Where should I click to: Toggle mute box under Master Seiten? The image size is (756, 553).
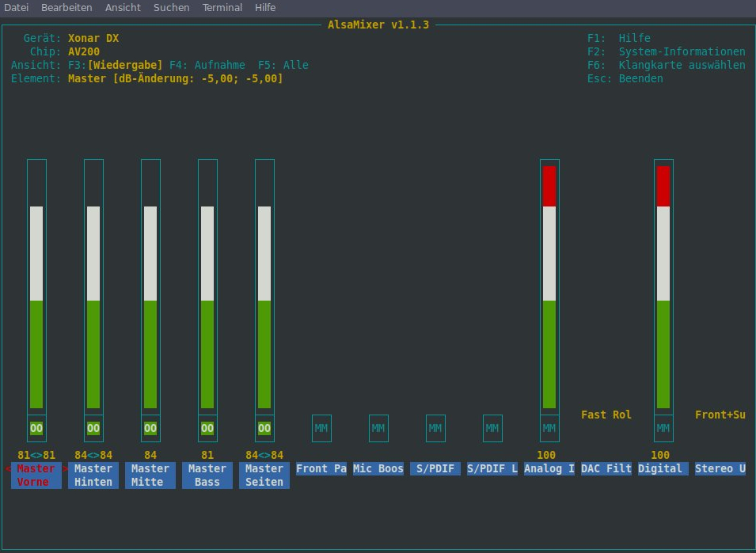tap(264, 428)
